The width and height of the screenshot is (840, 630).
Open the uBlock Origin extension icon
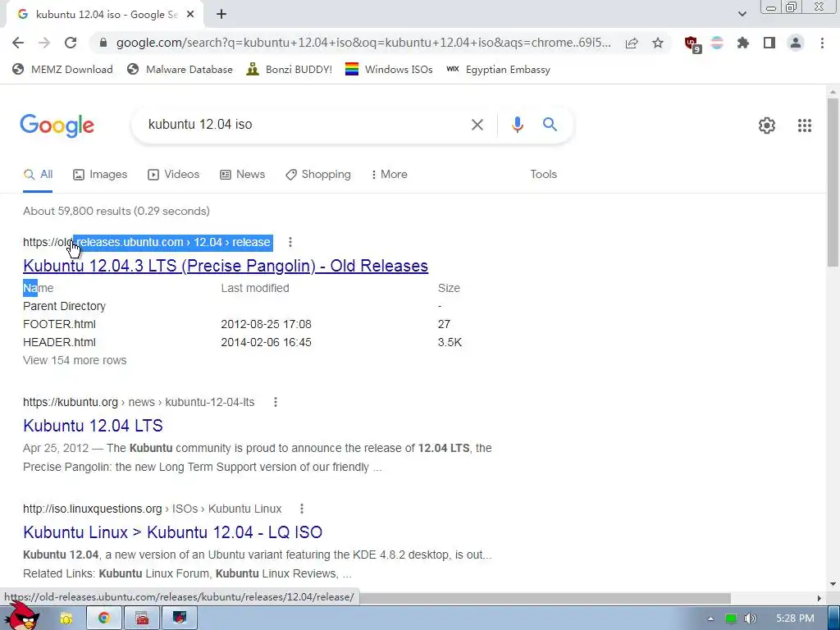692,43
